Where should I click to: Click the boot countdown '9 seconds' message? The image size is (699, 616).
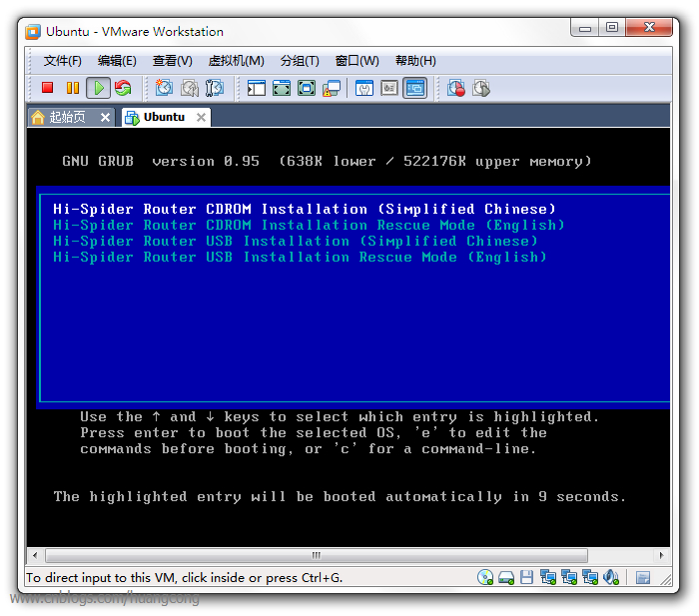click(x=340, y=496)
